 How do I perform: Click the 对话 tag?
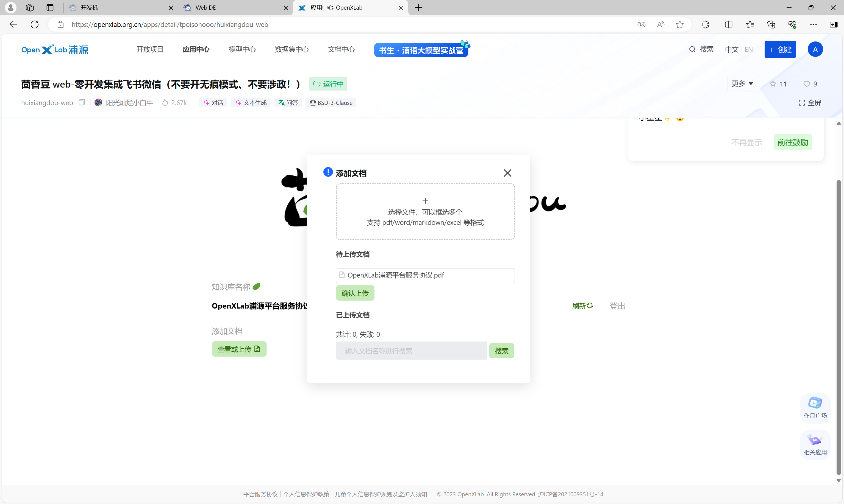(x=213, y=103)
